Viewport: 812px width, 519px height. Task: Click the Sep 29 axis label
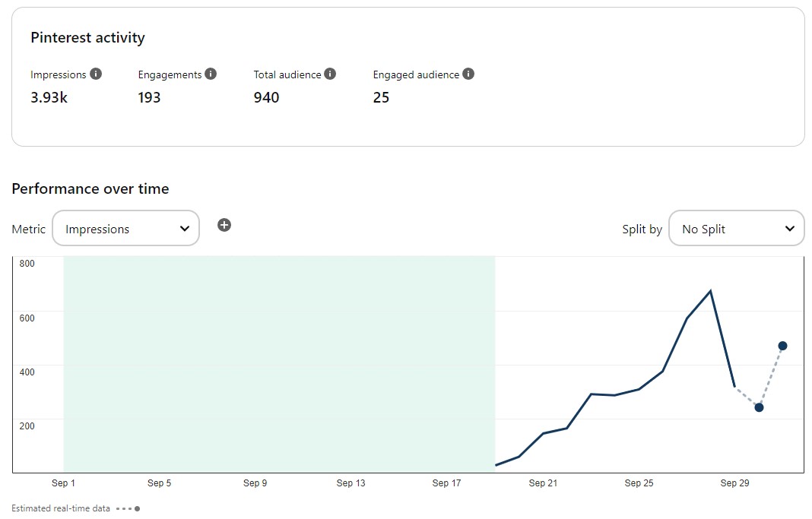(735, 483)
